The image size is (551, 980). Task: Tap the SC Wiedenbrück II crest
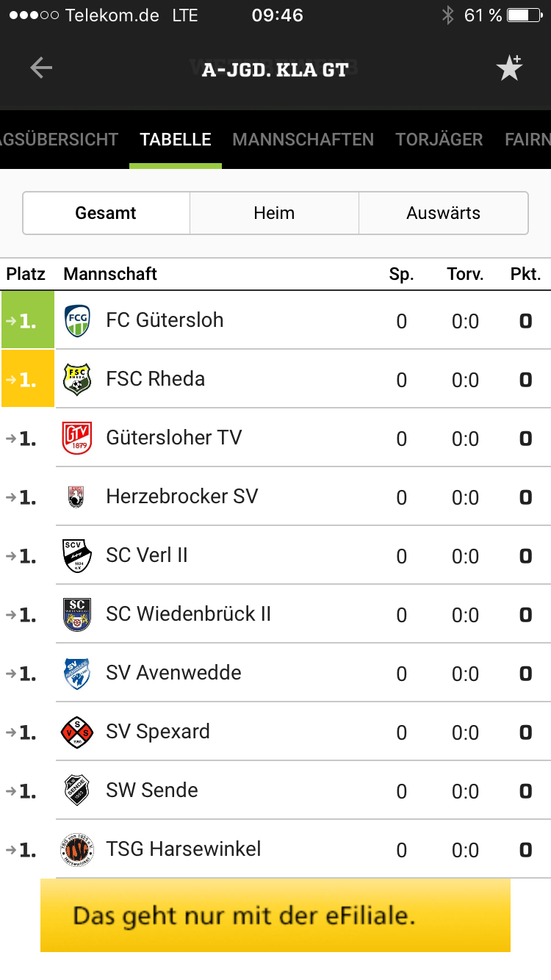pyautogui.click(x=77, y=614)
